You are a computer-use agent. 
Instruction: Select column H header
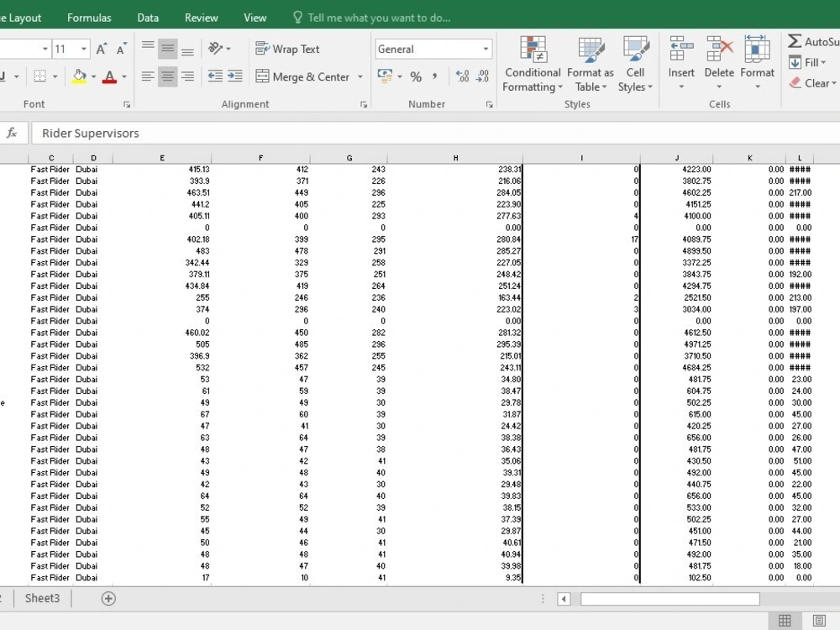click(455, 158)
